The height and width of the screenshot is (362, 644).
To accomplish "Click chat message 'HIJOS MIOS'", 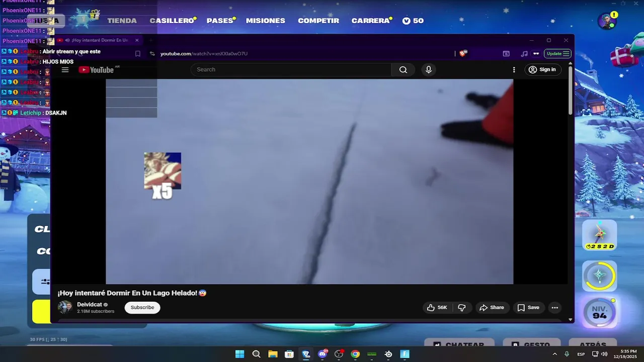I will coord(58,62).
